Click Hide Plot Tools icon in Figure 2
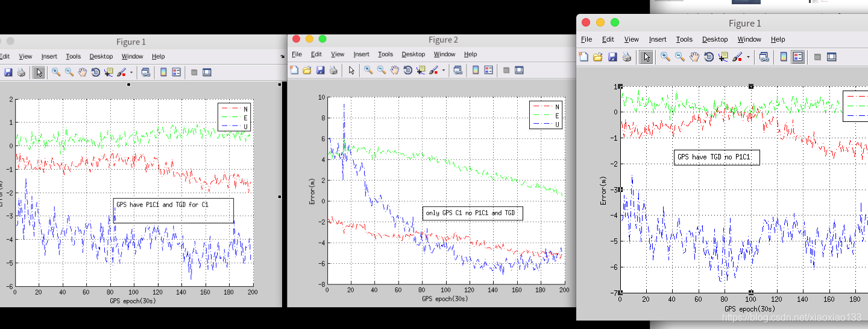The image size is (868, 329). point(506,70)
